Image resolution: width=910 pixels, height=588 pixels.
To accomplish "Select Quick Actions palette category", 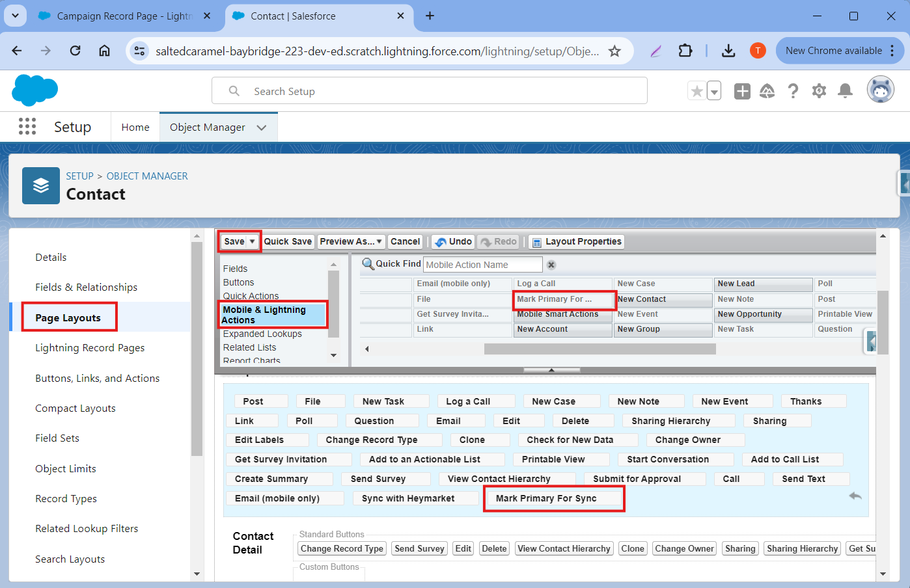I will 251,296.
